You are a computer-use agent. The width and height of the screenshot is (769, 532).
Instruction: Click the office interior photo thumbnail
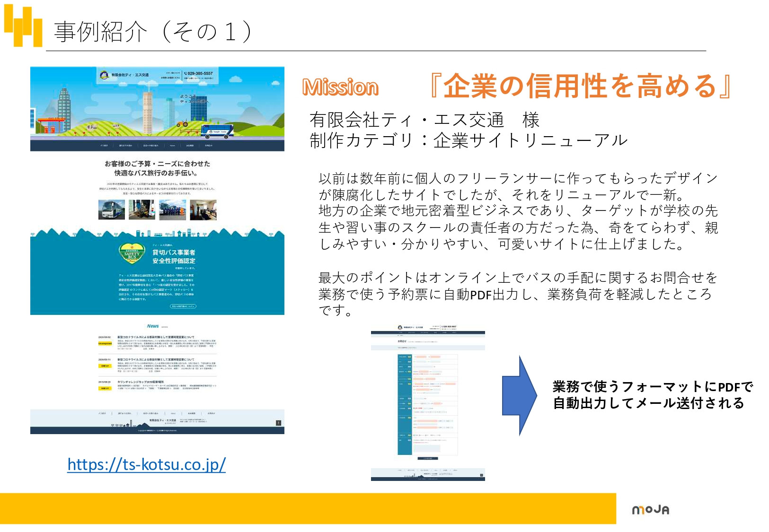pos(204,209)
